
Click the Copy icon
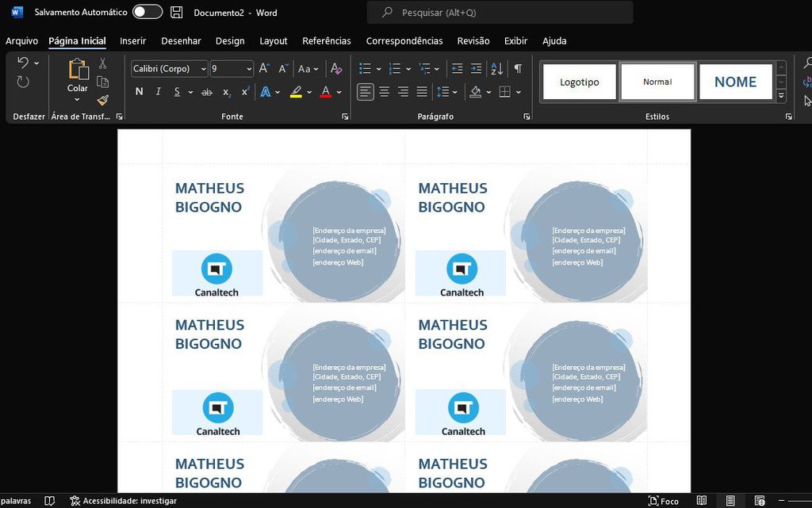[102, 82]
